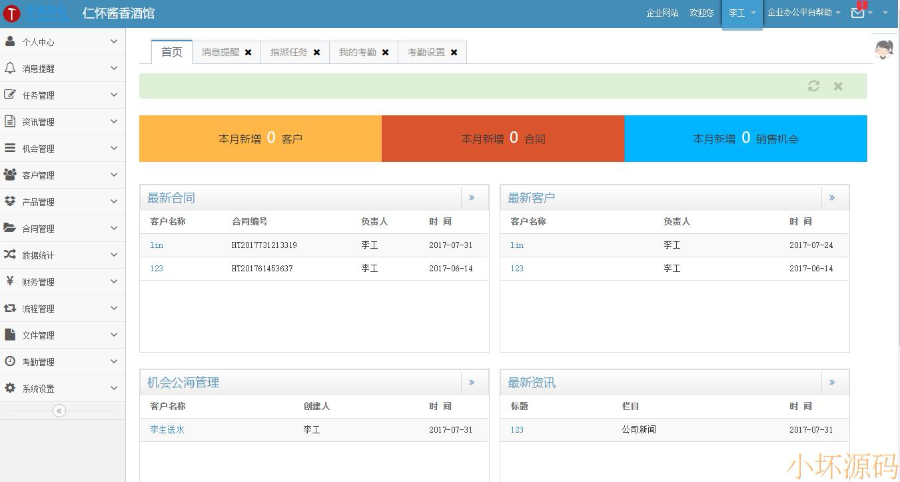Expand 个人中心 menu chevron

114,41
